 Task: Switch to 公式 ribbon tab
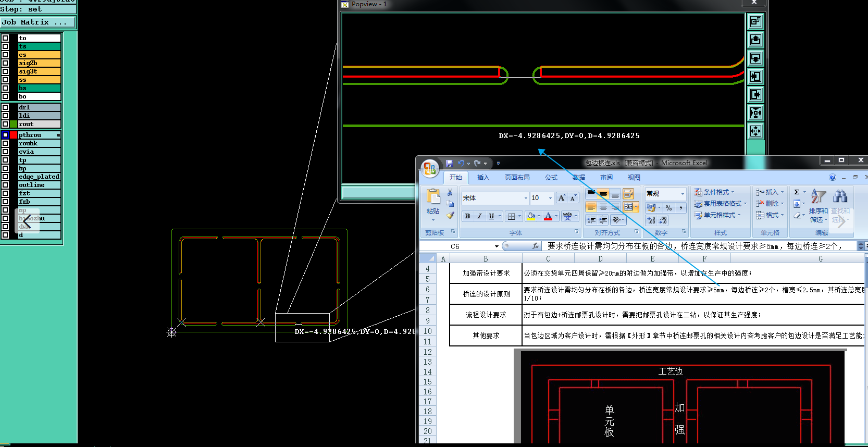click(x=551, y=178)
